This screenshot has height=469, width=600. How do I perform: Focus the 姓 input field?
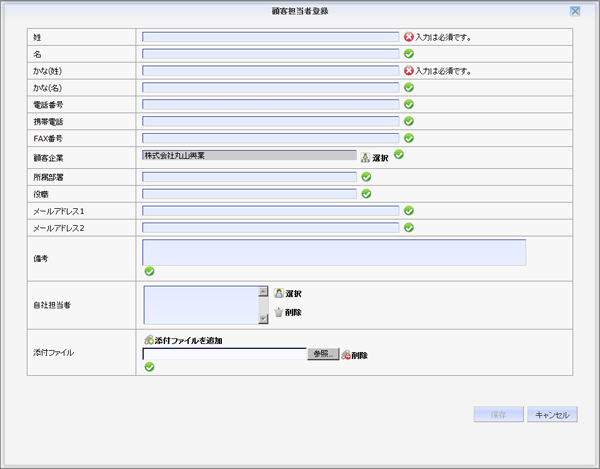(271, 37)
